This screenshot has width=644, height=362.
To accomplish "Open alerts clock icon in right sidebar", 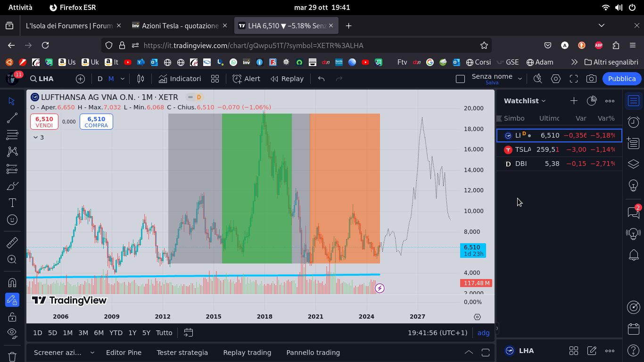I will pos(634,123).
